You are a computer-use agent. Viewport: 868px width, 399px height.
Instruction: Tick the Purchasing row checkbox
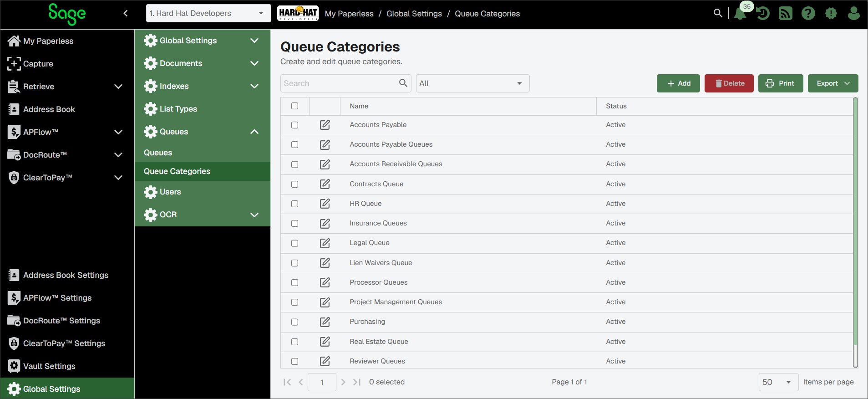295,322
